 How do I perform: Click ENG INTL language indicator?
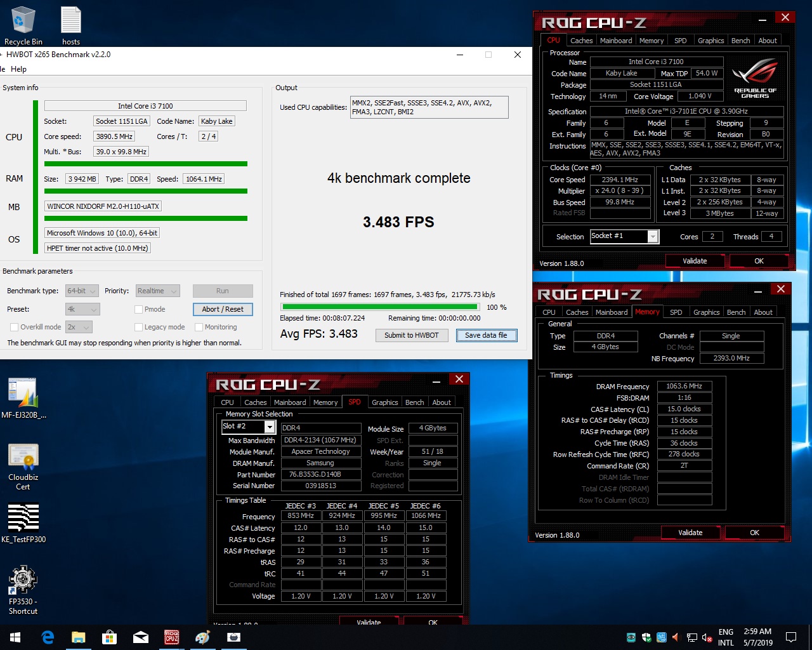pyautogui.click(x=726, y=637)
